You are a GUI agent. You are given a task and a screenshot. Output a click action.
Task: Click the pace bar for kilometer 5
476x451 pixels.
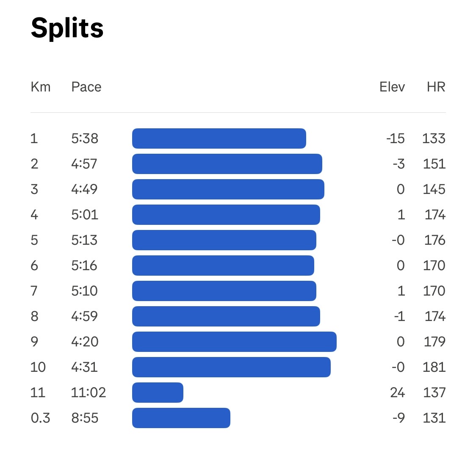click(x=224, y=240)
